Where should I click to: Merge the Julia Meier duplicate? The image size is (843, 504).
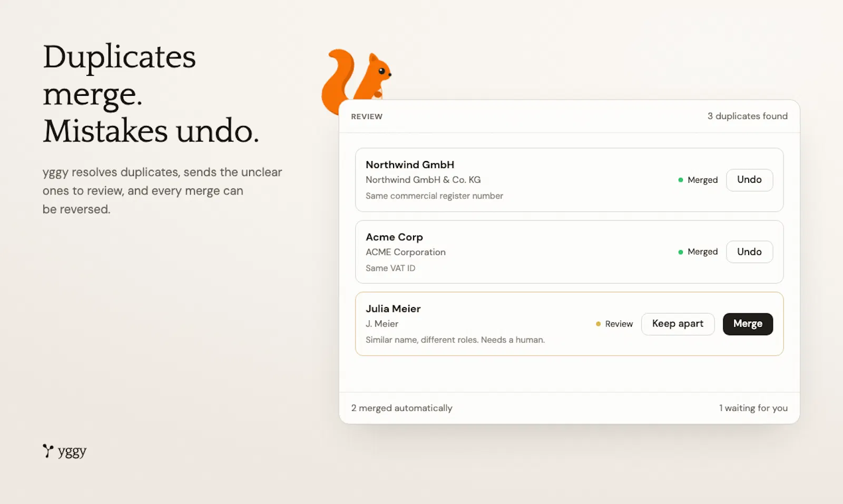click(748, 324)
